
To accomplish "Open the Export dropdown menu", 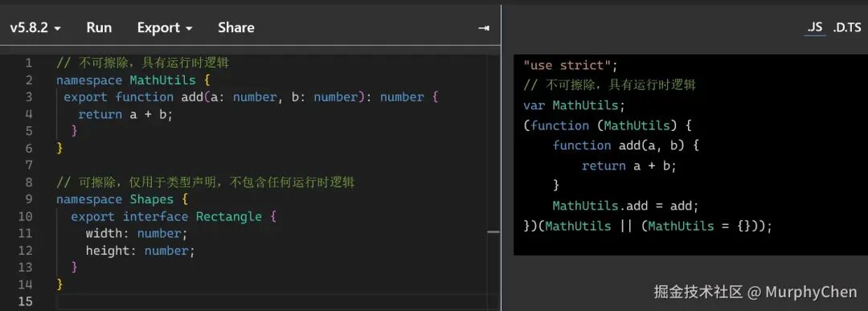I will [165, 27].
